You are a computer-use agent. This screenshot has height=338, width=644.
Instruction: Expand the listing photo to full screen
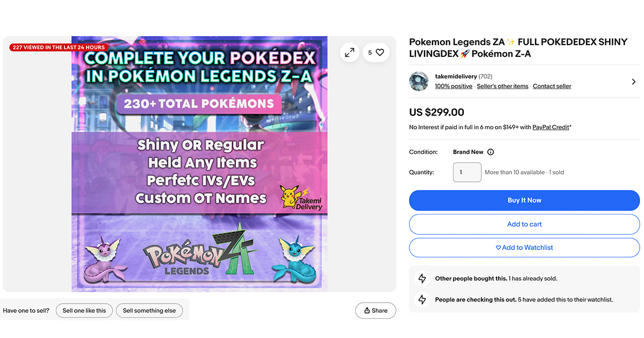[x=349, y=53]
